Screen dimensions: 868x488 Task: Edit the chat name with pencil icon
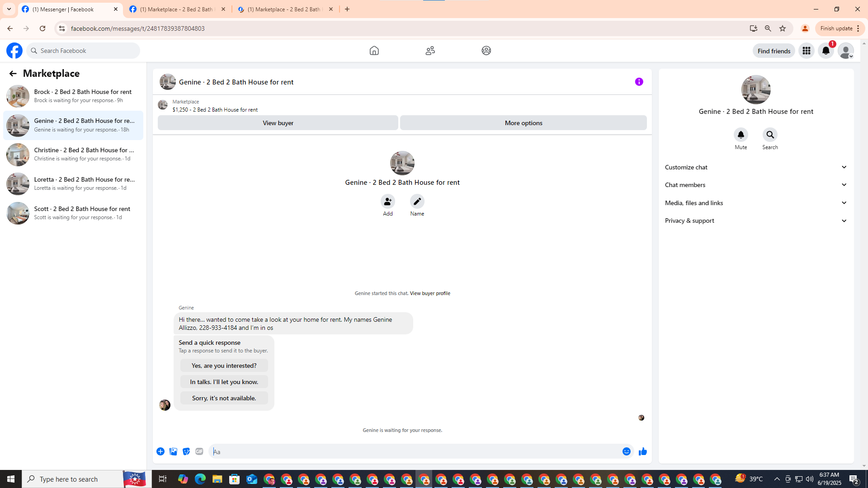[417, 202]
